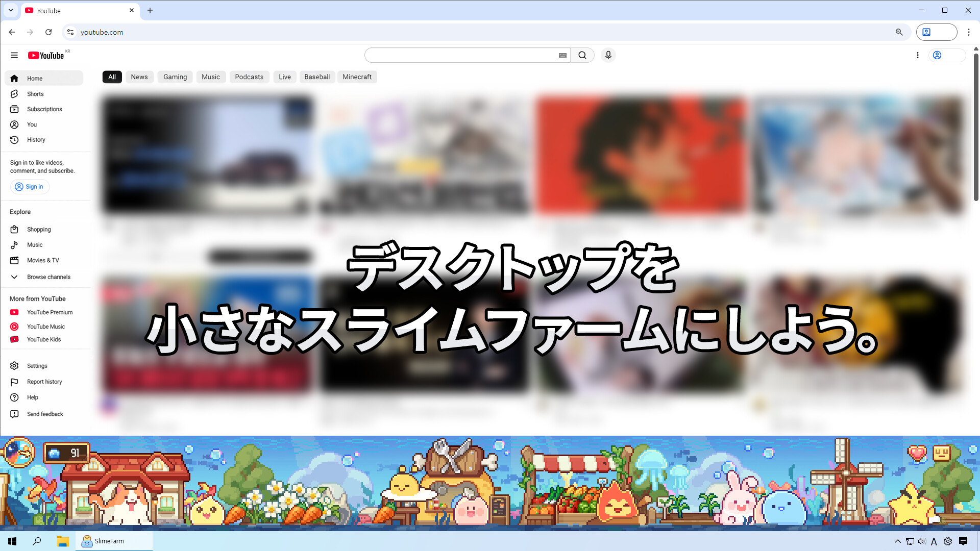Image resolution: width=980 pixels, height=551 pixels.
Task: Open the YouTube hamburger guide menu
Action: [x=14, y=55]
